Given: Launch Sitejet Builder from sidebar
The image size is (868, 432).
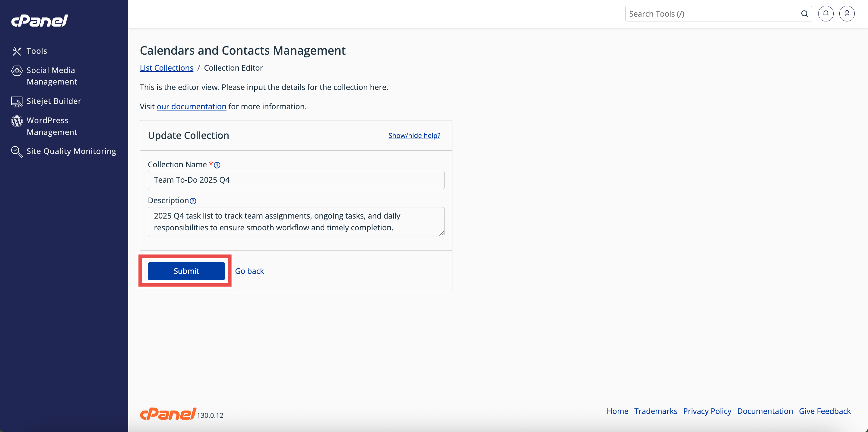Looking at the screenshot, I should (x=54, y=101).
